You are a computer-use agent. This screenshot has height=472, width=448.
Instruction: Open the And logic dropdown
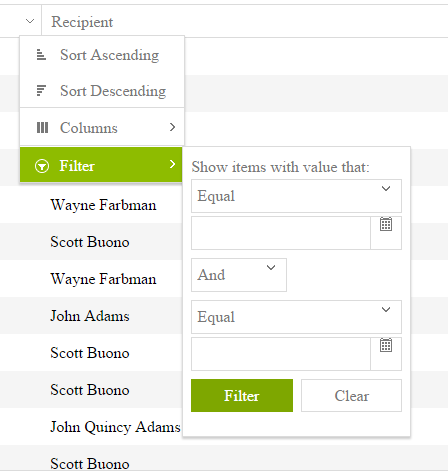(239, 275)
